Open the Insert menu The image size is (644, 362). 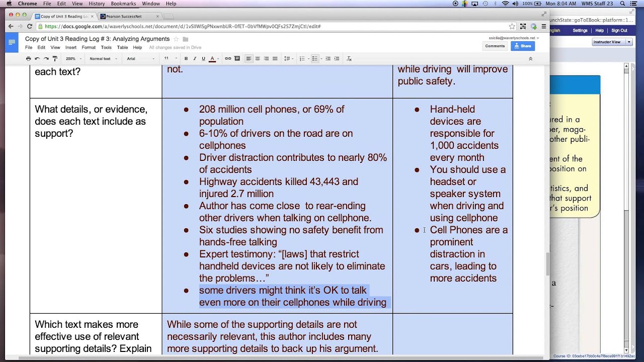pyautogui.click(x=71, y=47)
